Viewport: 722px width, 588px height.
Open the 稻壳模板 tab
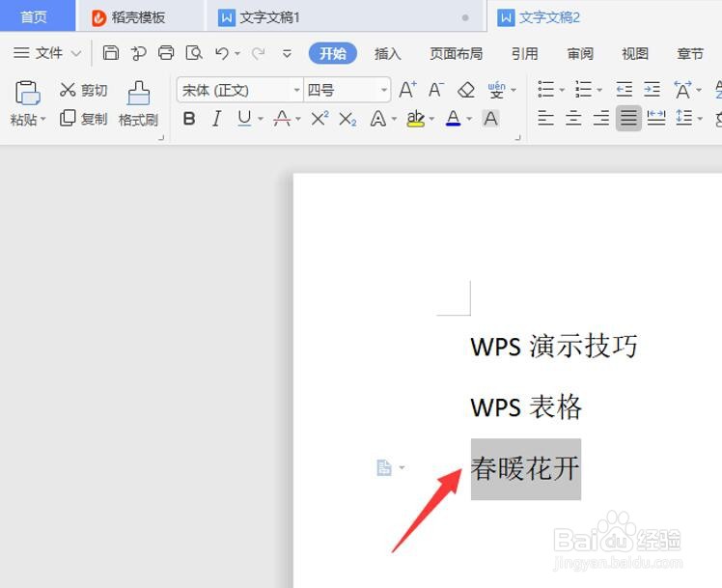pyautogui.click(x=138, y=17)
